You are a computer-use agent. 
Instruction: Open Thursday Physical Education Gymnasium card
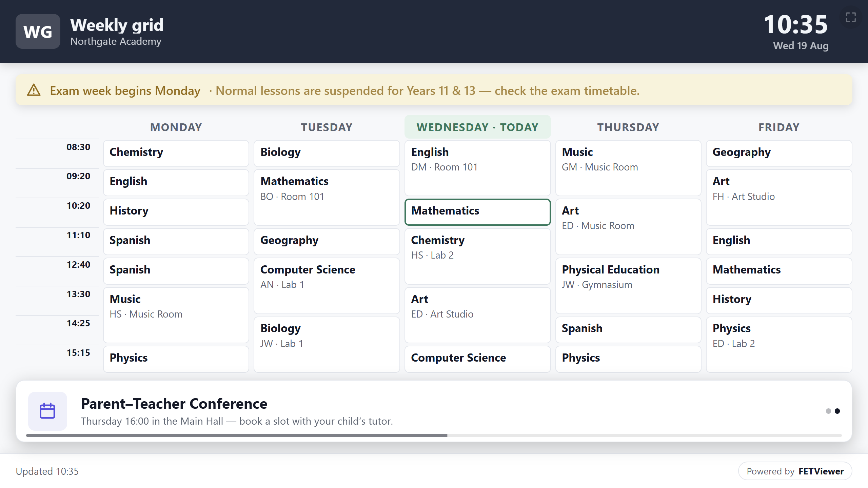[x=628, y=286]
